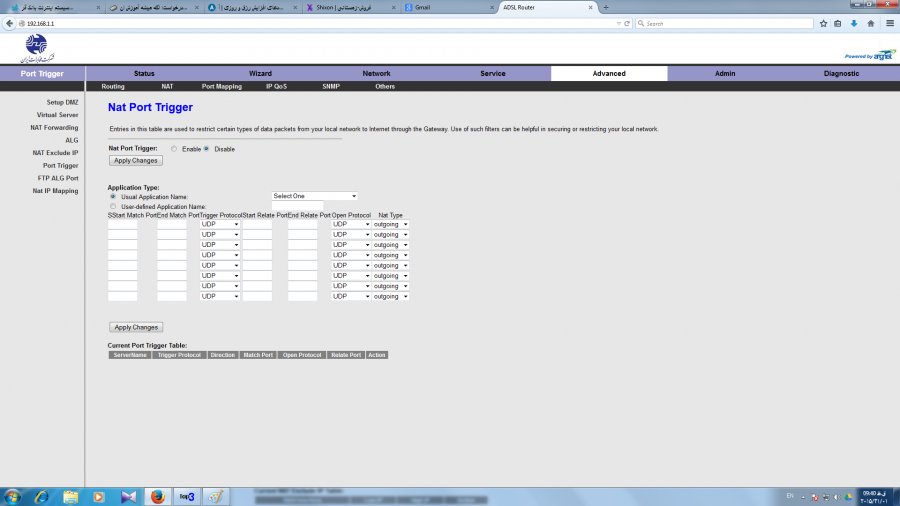Open the Visual Studio taskbar icon
900x506 pixels.
pyautogui.click(x=129, y=497)
